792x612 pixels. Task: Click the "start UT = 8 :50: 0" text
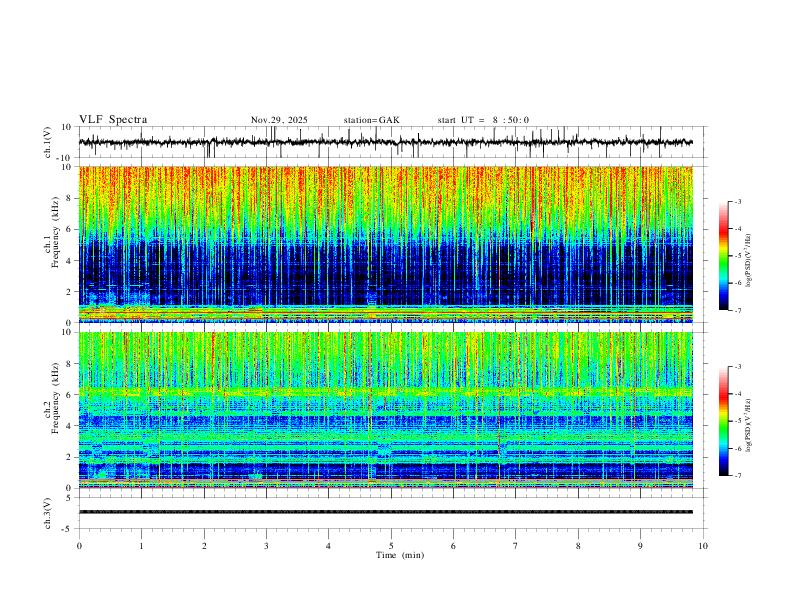[483, 120]
